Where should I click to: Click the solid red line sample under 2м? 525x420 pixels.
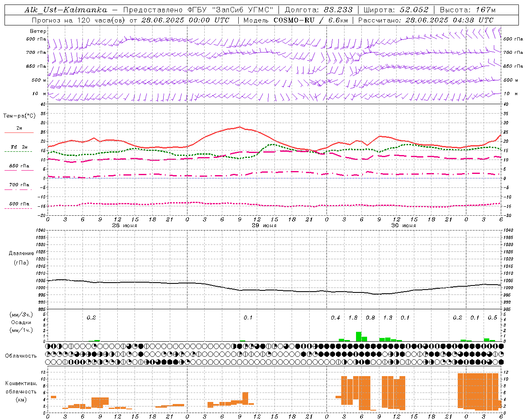[x=19, y=132]
